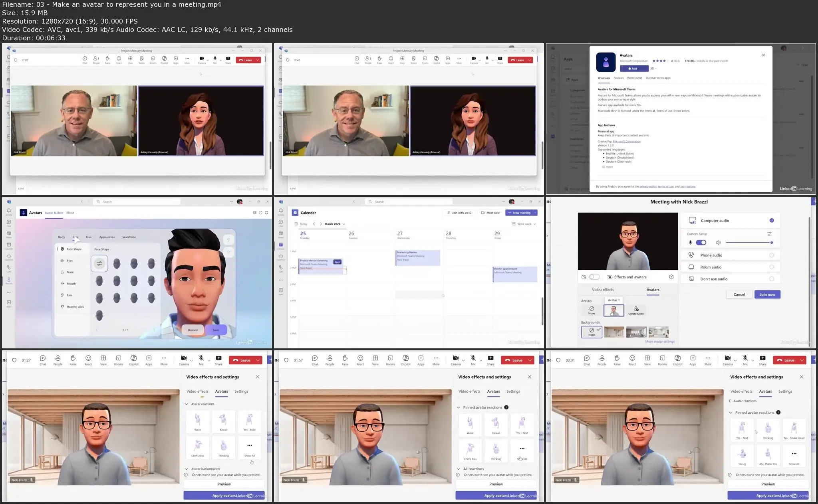Switch to Video effects tab in pre-join screen
Viewport: 818px width, 504px height.
(x=603, y=290)
